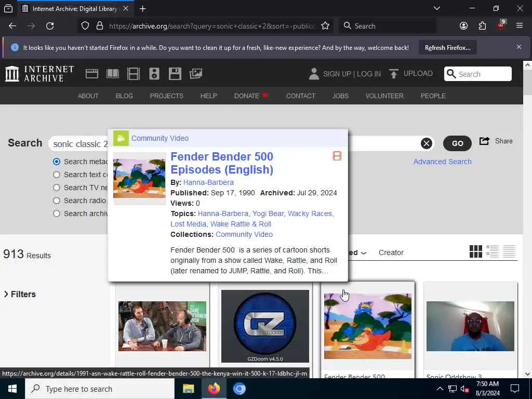Open the tracking protection shield icon
This screenshot has width=532, height=399.
click(85, 26)
